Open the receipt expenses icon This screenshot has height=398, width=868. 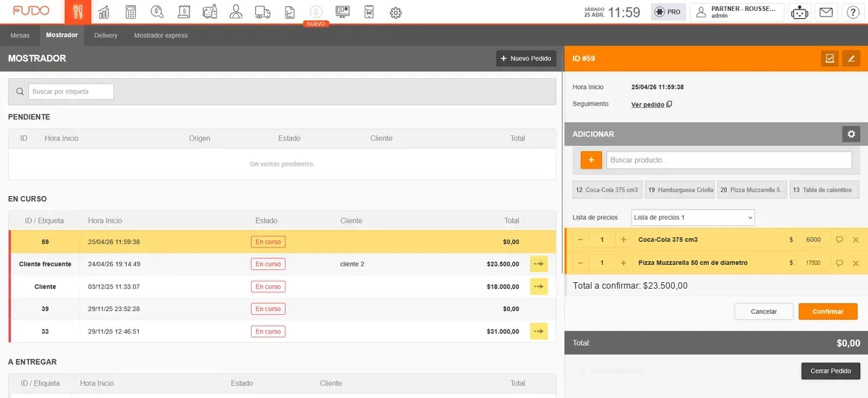coord(184,12)
